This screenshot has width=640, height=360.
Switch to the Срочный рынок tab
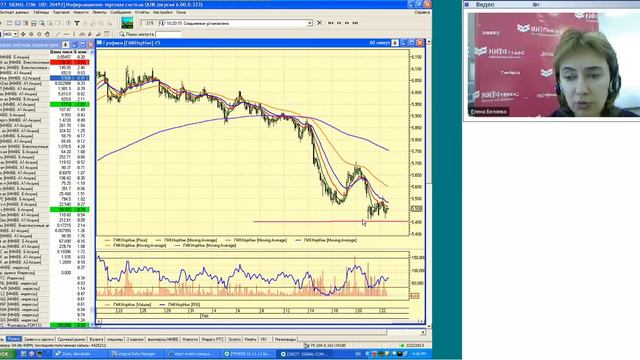coord(71,339)
